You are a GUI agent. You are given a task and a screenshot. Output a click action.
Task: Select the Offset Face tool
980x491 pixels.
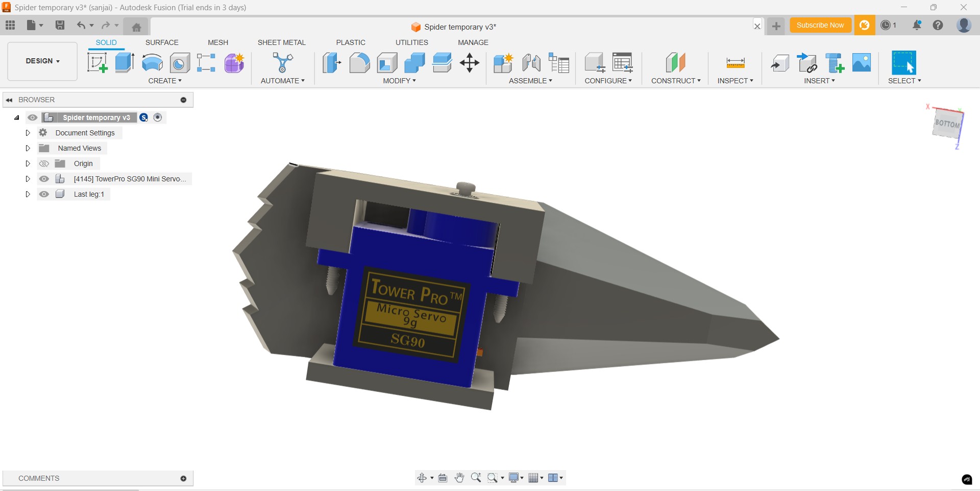point(442,63)
